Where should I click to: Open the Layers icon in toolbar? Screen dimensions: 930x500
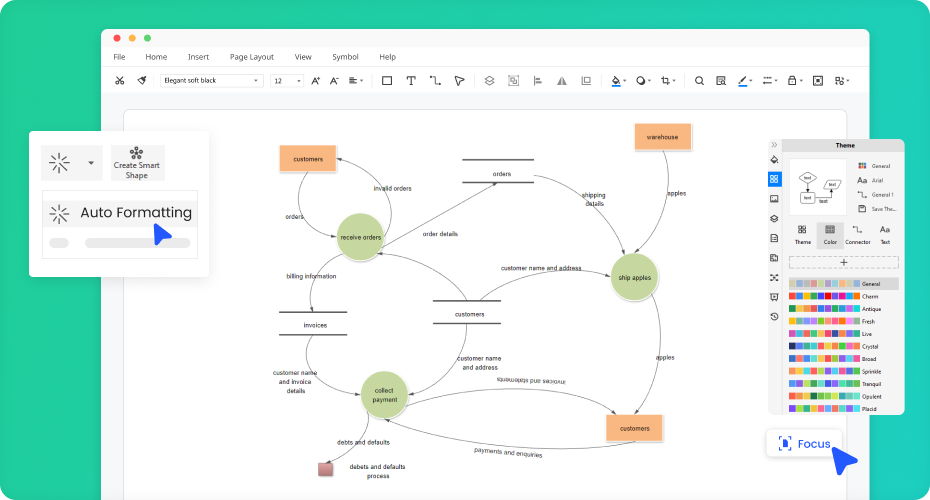(x=489, y=81)
